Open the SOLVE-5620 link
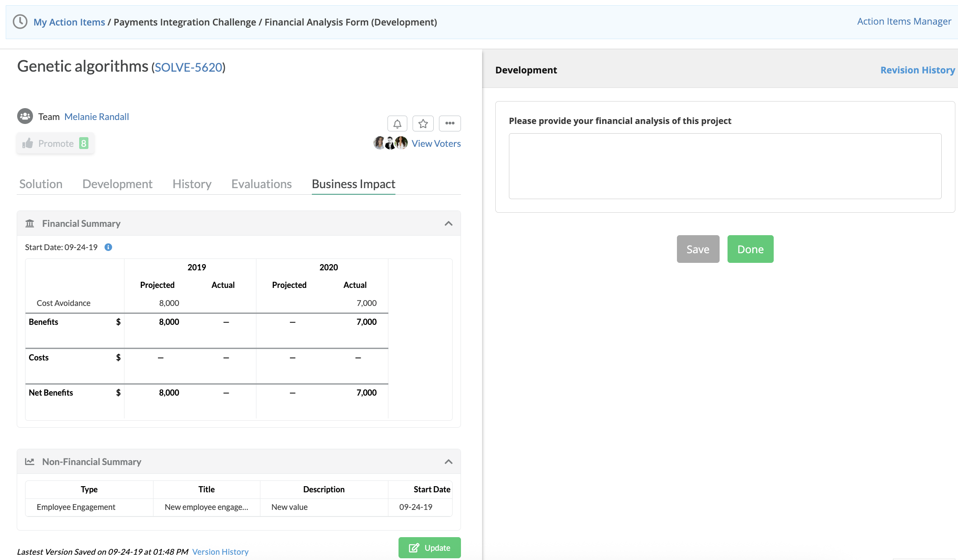The width and height of the screenshot is (958, 560). click(188, 67)
